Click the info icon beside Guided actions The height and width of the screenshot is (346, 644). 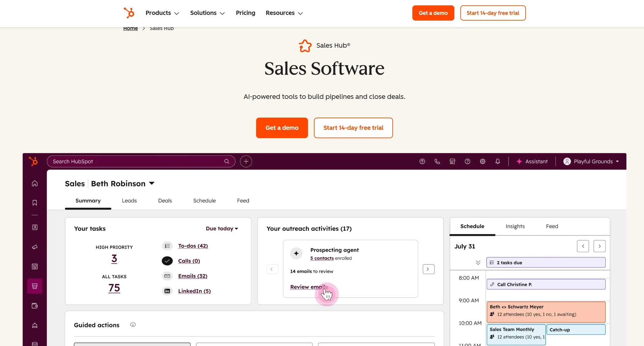133,325
